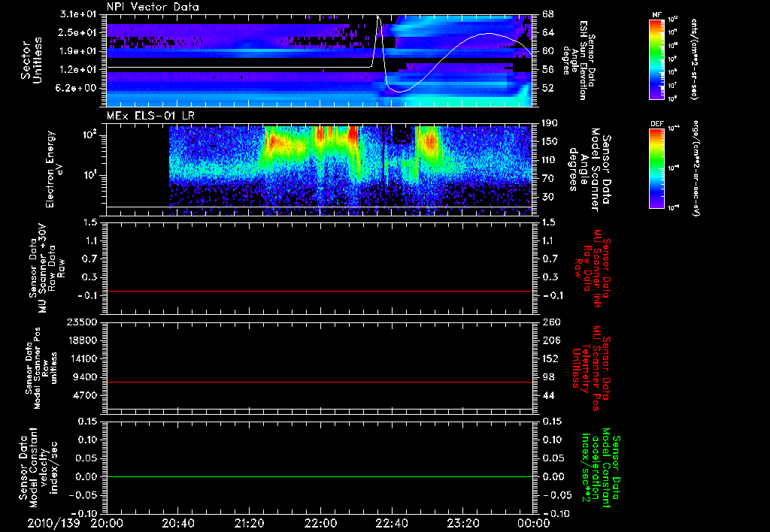The height and width of the screenshot is (532, 770).
Task: Click the "9400" scanner position tick value
Action: 86,377
